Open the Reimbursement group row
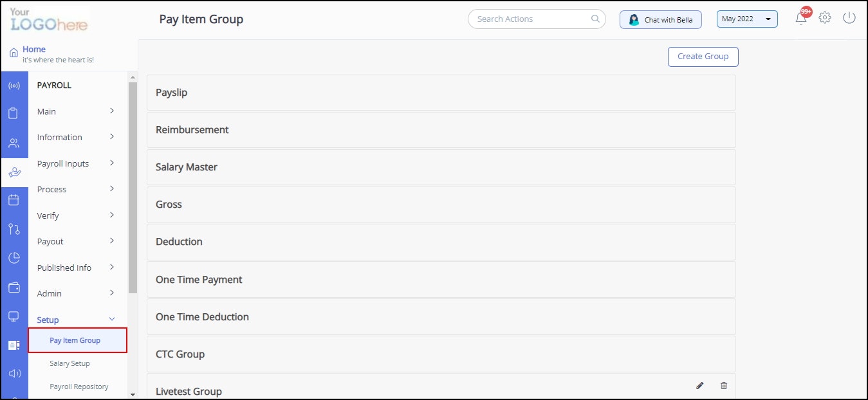The height and width of the screenshot is (400, 868). pos(441,130)
